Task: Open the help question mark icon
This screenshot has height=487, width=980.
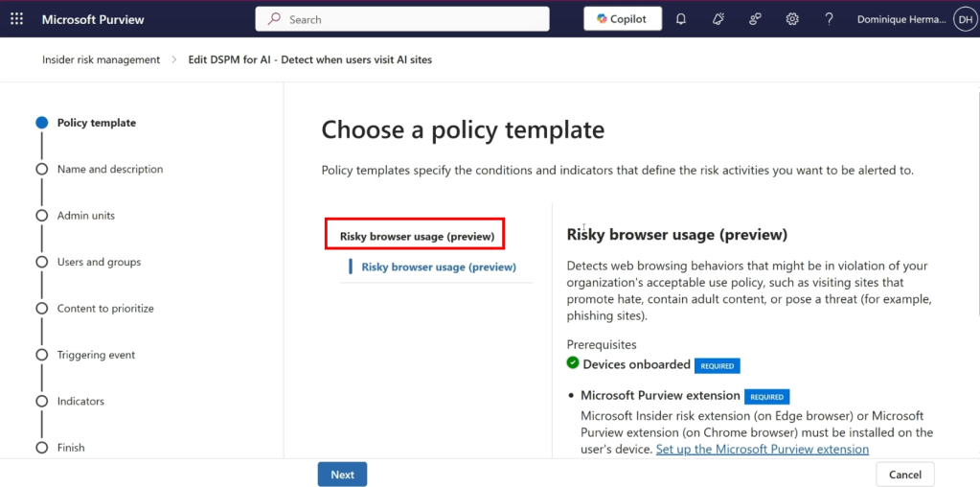Action: pos(829,19)
